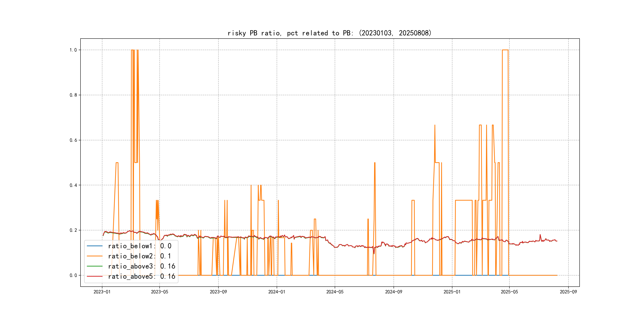644x322 pixels.
Task: Click the blue ratio_below1 legend line sample
Action: tap(94, 246)
